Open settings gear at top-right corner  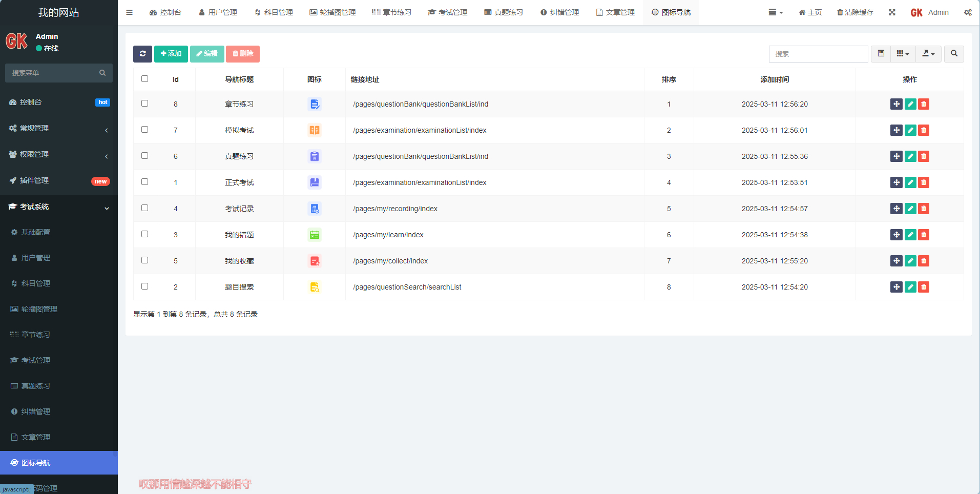[x=967, y=12]
